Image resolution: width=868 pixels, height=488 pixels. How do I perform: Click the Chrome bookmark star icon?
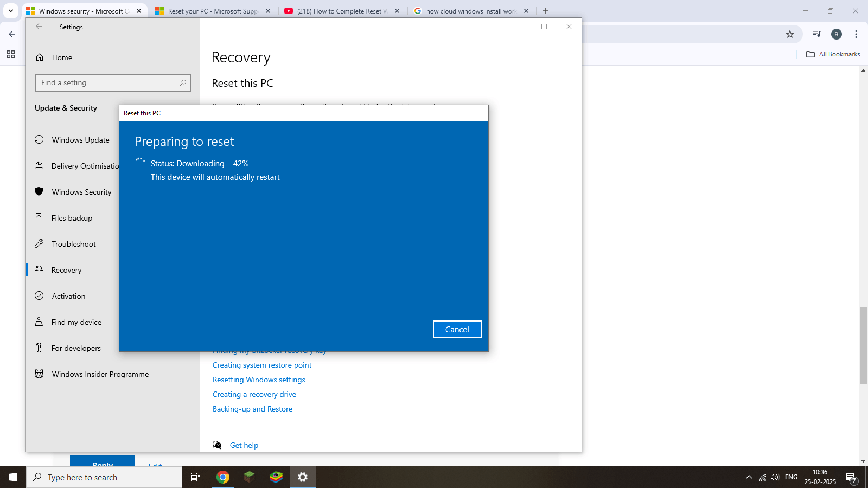tap(790, 34)
